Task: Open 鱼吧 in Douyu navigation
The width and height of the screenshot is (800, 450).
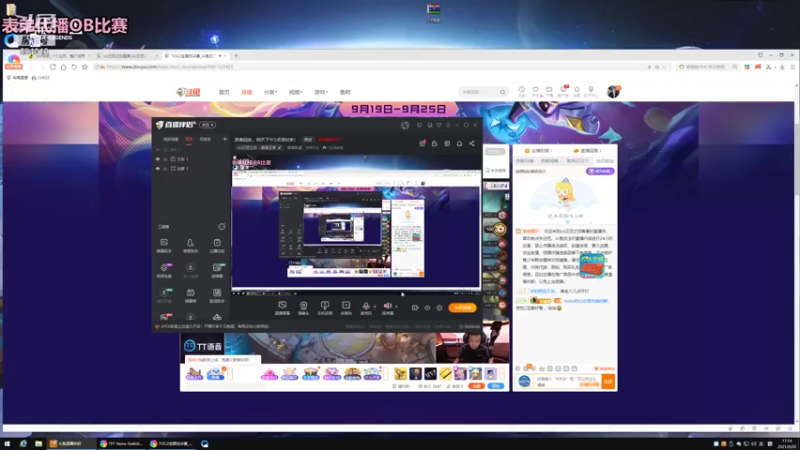Action: [345, 92]
